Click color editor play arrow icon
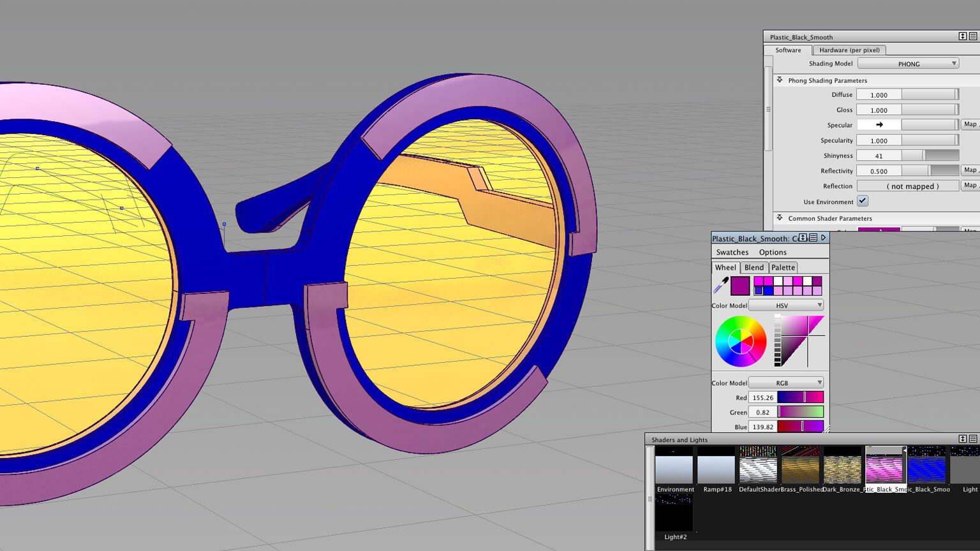The width and height of the screenshot is (980, 551). [x=823, y=238]
